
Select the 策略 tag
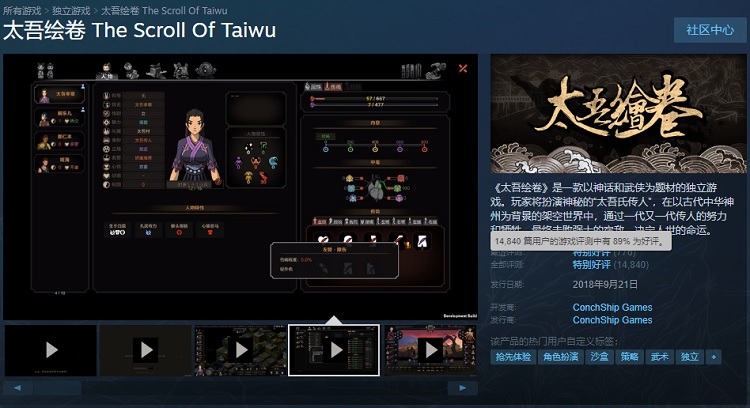tap(629, 357)
